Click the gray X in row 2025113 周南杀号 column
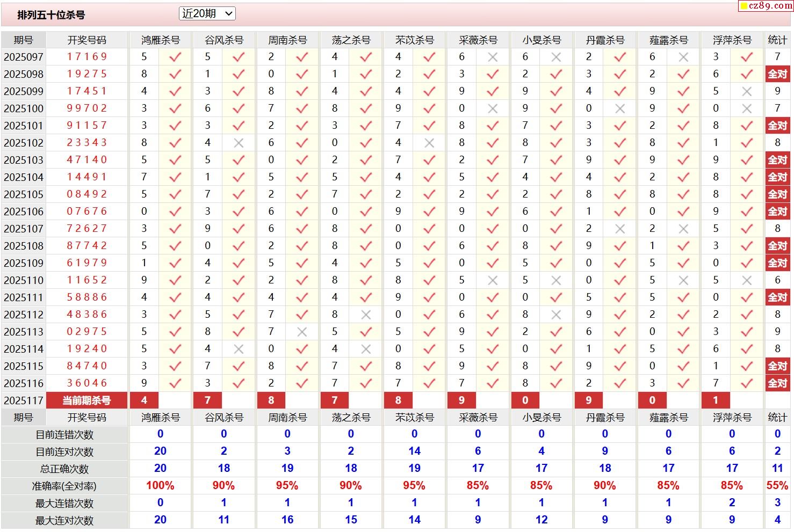The image size is (794, 532). pyautogui.click(x=302, y=332)
